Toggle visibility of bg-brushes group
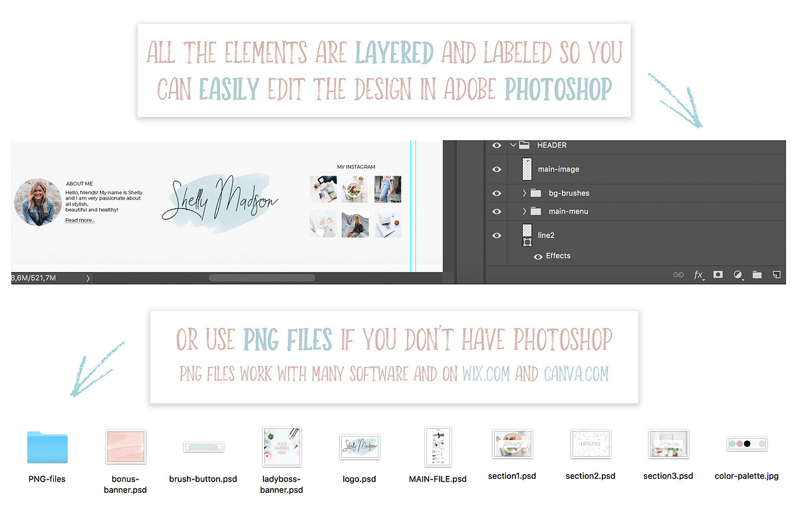 point(496,193)
